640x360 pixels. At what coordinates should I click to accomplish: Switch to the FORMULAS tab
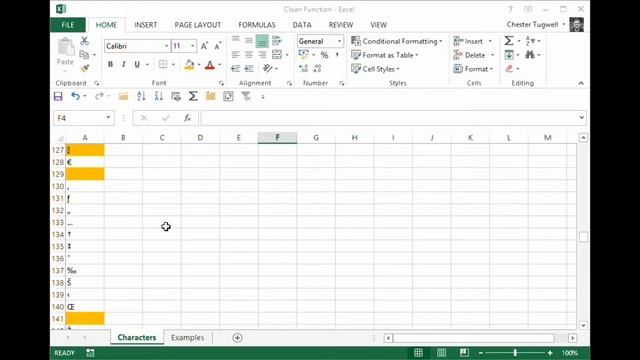point(257,25)
